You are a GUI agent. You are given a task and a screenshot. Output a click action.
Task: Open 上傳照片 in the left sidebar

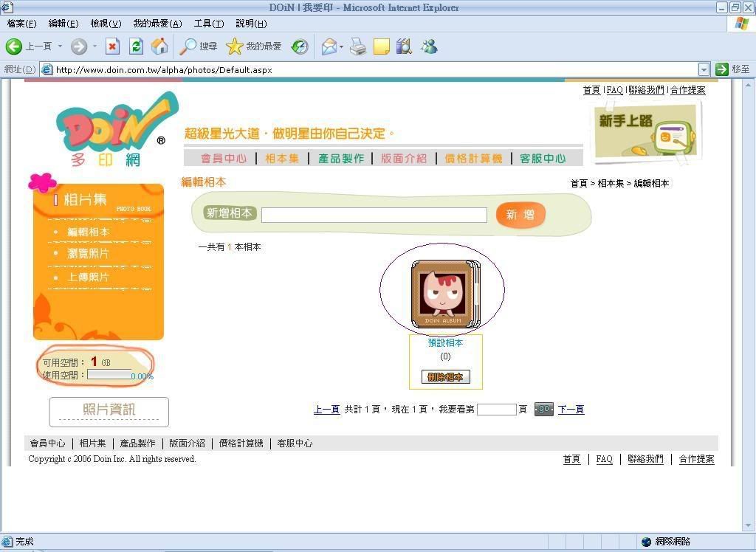pos(89,277)
